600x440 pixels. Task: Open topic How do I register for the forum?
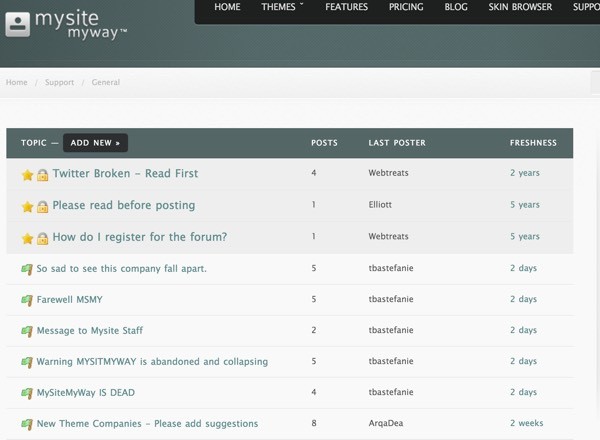[140, 237]
